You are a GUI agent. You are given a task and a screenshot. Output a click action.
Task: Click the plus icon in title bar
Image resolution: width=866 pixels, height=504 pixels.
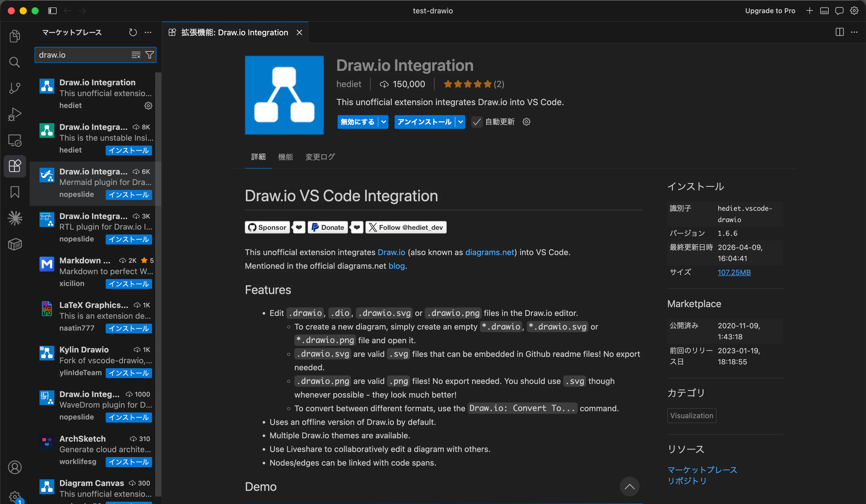tap(810, 11)
